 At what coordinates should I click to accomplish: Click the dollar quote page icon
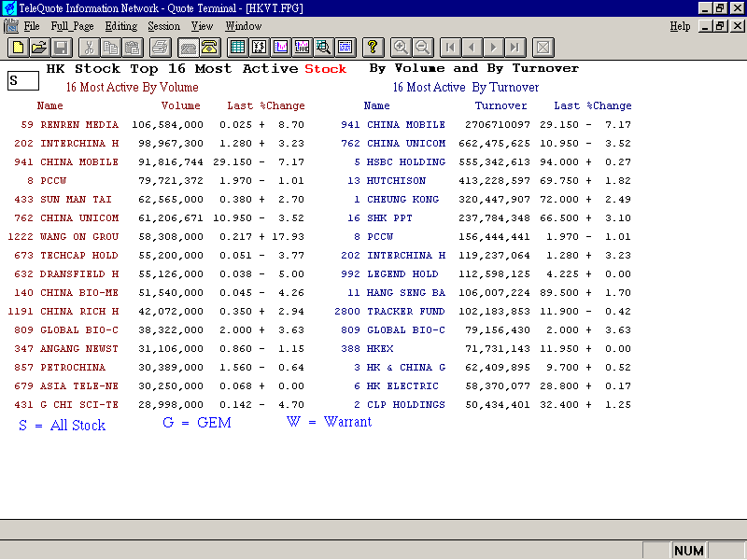coord(260,48)
